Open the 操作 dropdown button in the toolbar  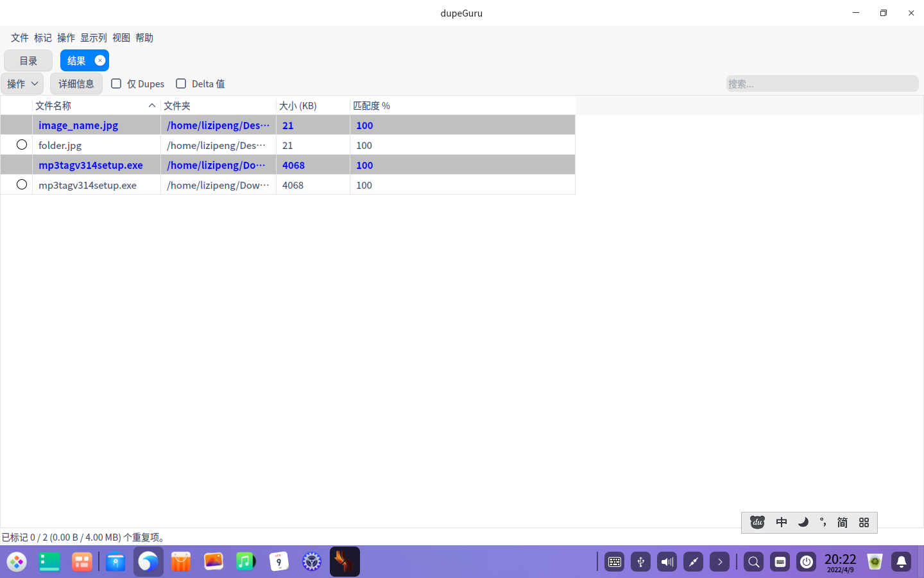[22, 83]
